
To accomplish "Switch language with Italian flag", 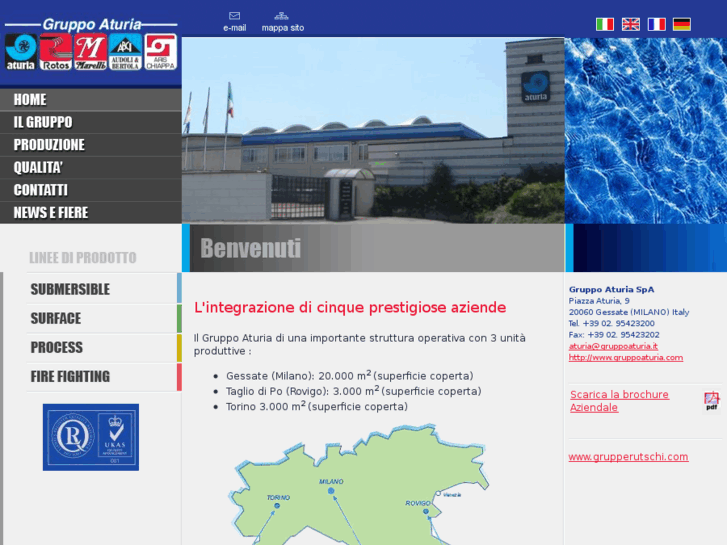I will [x=605, y=24].
